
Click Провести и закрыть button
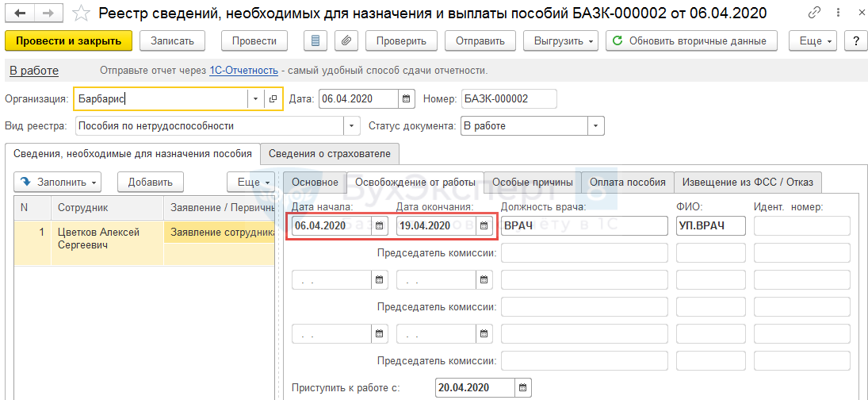click(67, 41)
